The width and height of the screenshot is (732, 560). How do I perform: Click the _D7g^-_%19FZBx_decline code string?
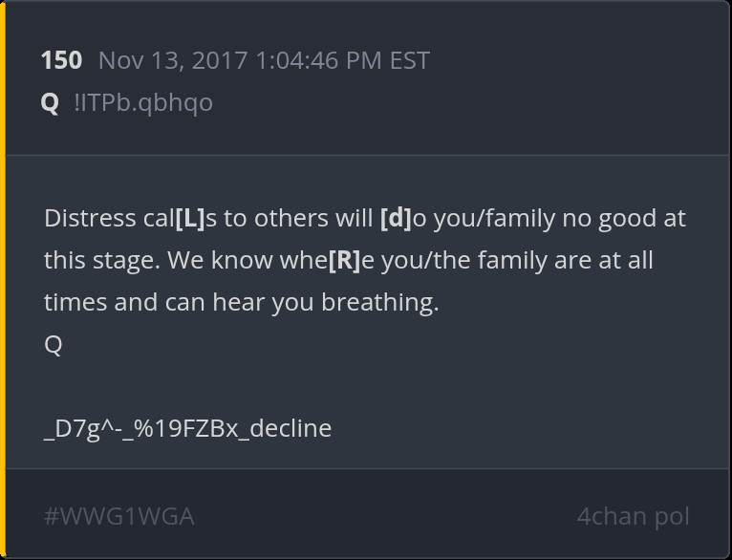(x=187, y=428)
